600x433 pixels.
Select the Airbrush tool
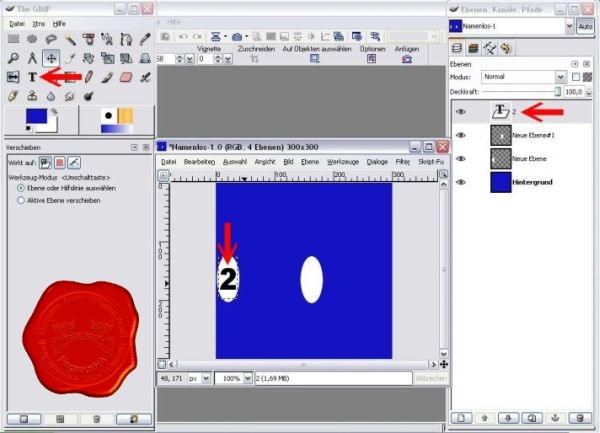[x=145, y=77]
